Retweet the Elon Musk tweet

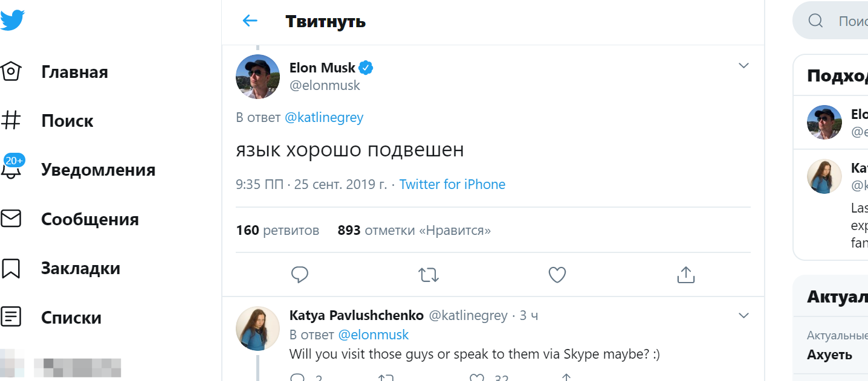429,275
